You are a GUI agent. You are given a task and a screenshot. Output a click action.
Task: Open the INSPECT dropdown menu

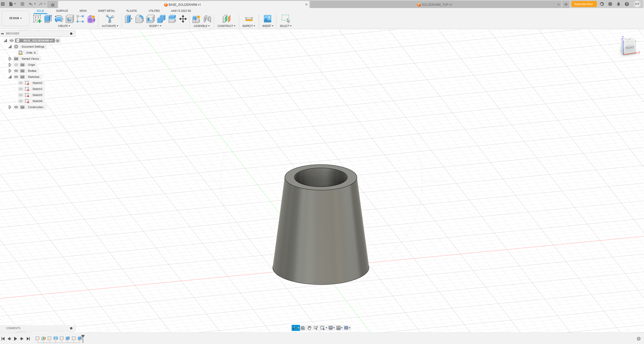[249, 26]
